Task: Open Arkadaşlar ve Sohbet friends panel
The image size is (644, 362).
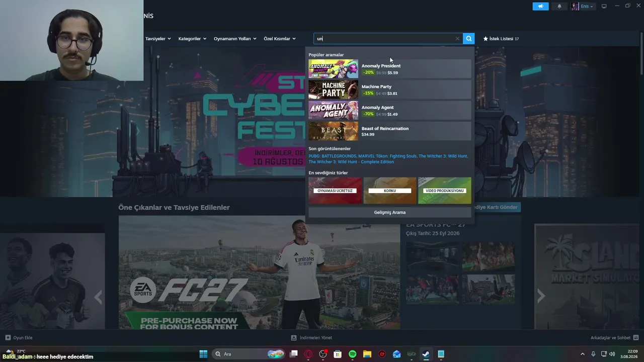Action: click(x=614, y=338)
